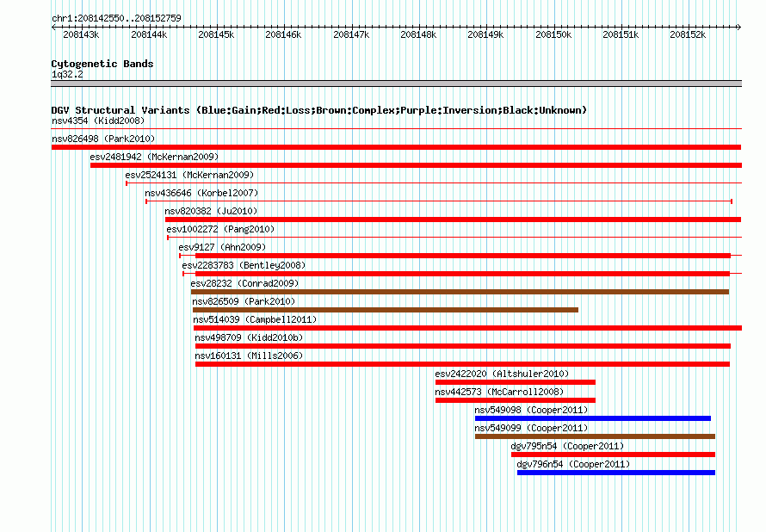Click the esv2524131 (McKernan2009) variant label
The width and height of the screenshot is (766, 532).
[x=189, y=175]
